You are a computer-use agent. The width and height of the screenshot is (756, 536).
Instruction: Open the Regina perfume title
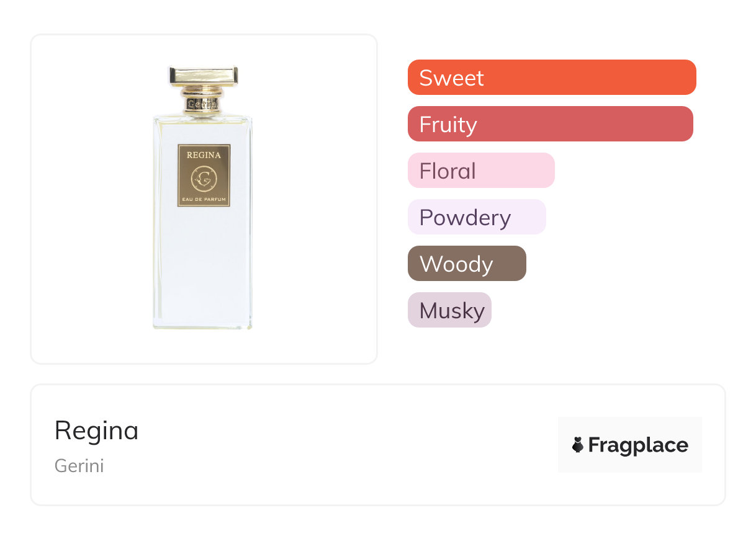pos(97,431)
